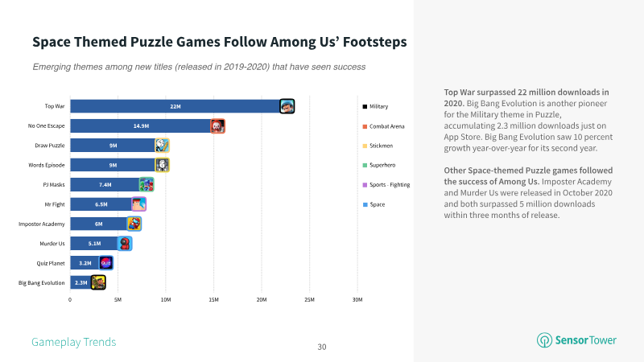Select the Stickmen legend color swatch

point(365,146)
